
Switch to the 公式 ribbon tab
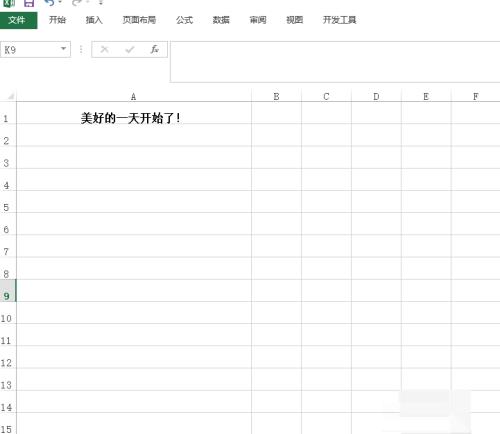coord(184,20)
